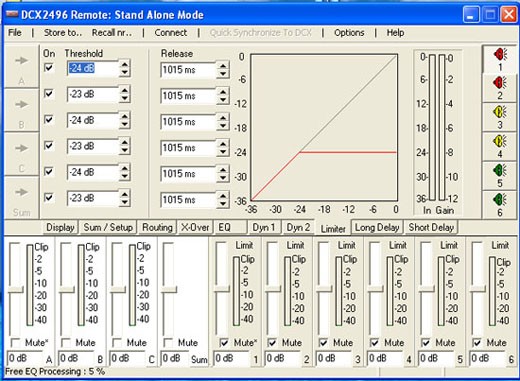
Task: Select output 3 yellow speaker icon
Action: pos(499,112)
